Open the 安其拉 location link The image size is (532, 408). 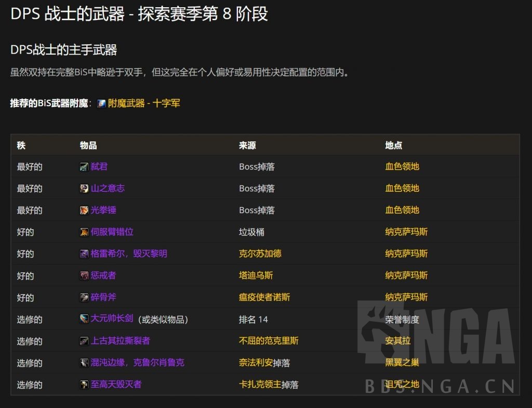397,341
